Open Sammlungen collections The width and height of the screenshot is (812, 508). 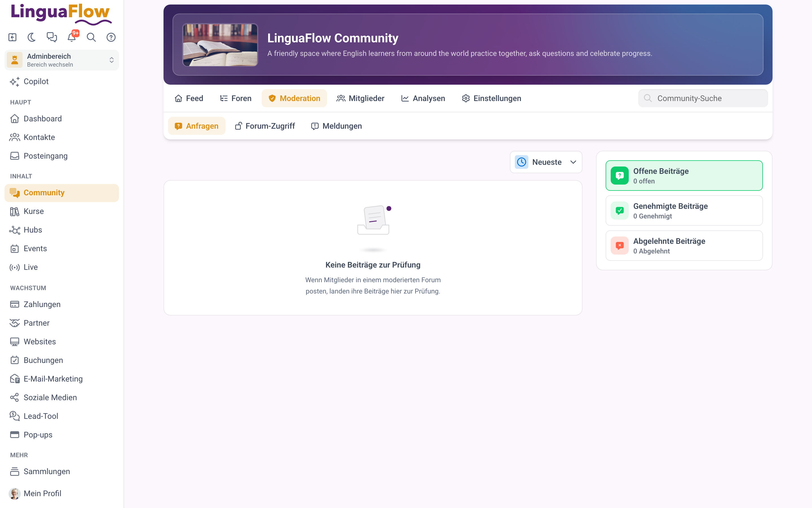pos(62,472)
